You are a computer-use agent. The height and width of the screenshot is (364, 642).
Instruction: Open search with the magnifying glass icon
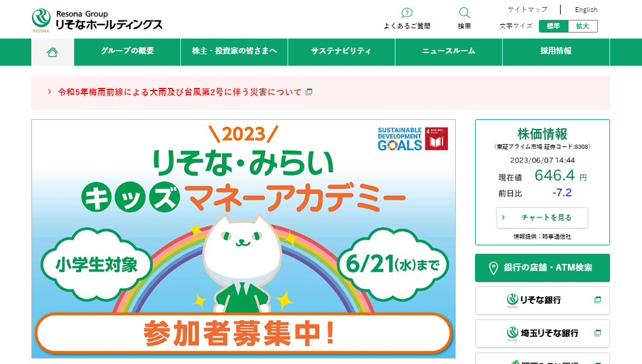(x=464, y=13)
